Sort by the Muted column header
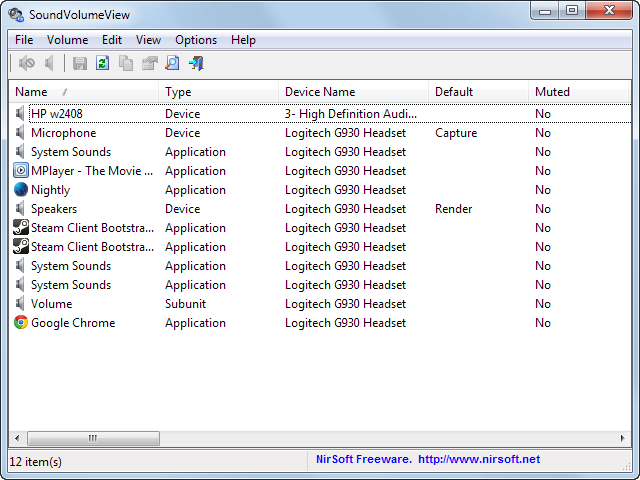640x480 pixels. click(578, 92)
